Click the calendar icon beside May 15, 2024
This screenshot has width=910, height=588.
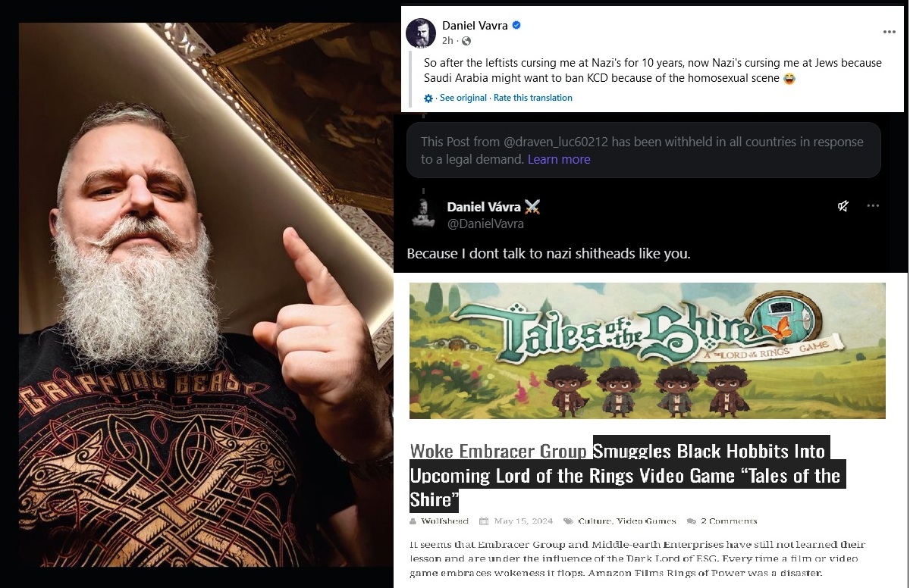[x=484, y=521]
